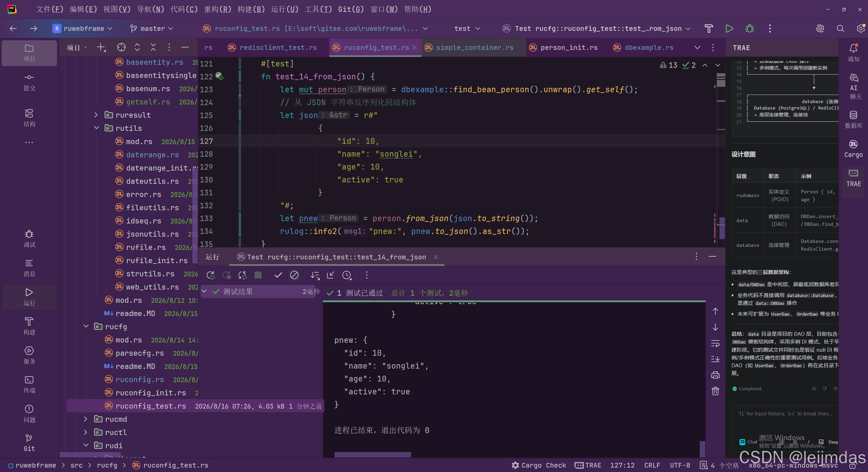Toggle scroll to end in console

pyautogui.click(x=715, y=359)
